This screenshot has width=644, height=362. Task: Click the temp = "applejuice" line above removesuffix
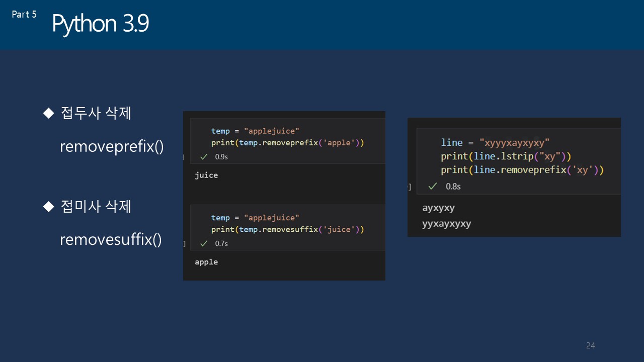255,218
